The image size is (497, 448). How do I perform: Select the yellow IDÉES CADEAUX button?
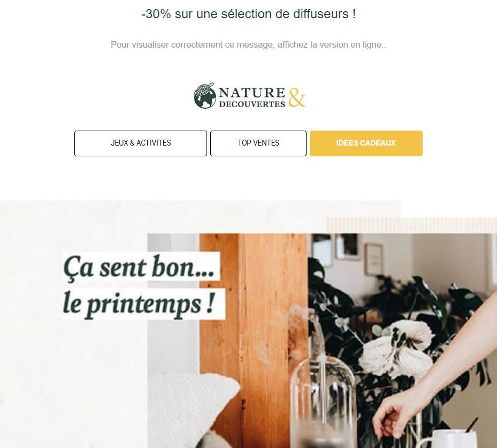[366, 143]
